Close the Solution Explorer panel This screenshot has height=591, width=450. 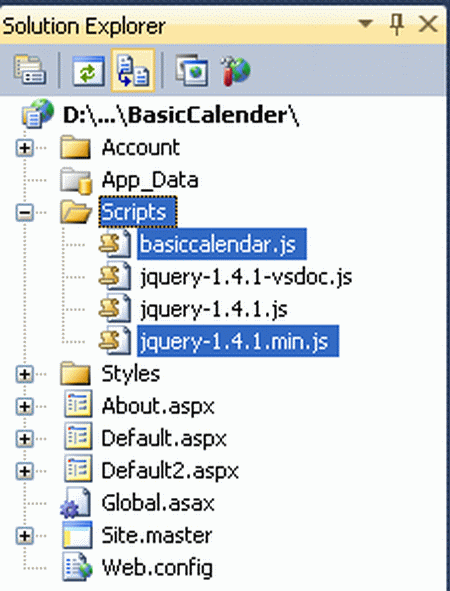[428, 25]
